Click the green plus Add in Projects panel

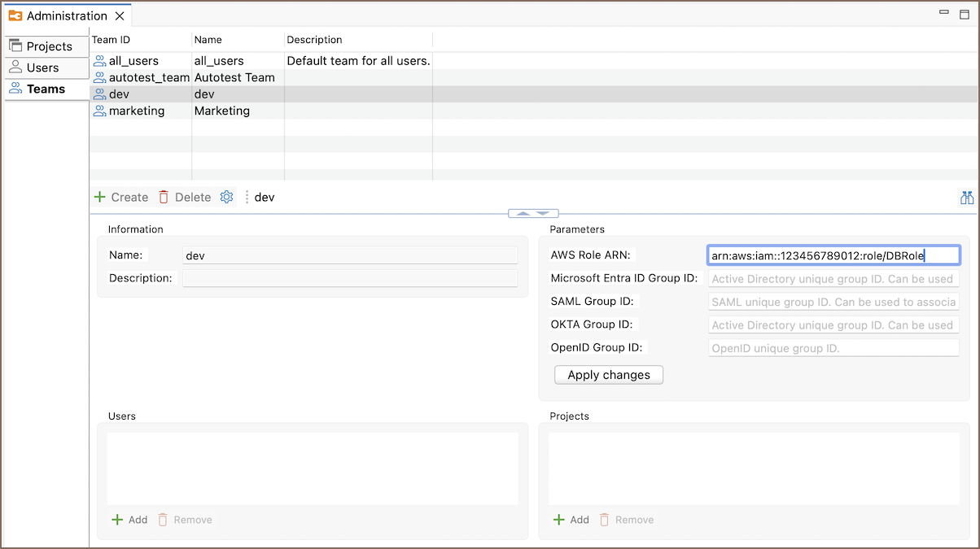point(571,520)
